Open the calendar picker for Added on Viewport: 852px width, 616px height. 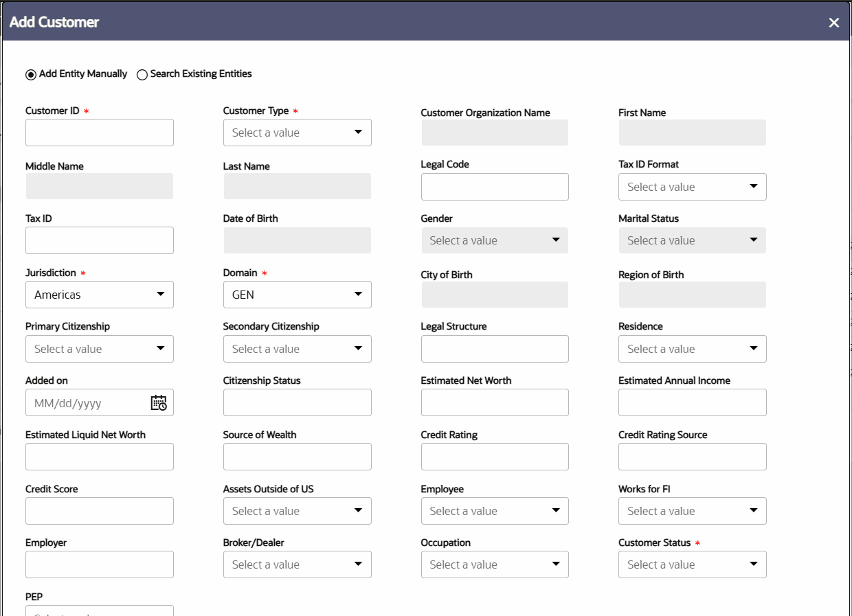pos(159,403)
